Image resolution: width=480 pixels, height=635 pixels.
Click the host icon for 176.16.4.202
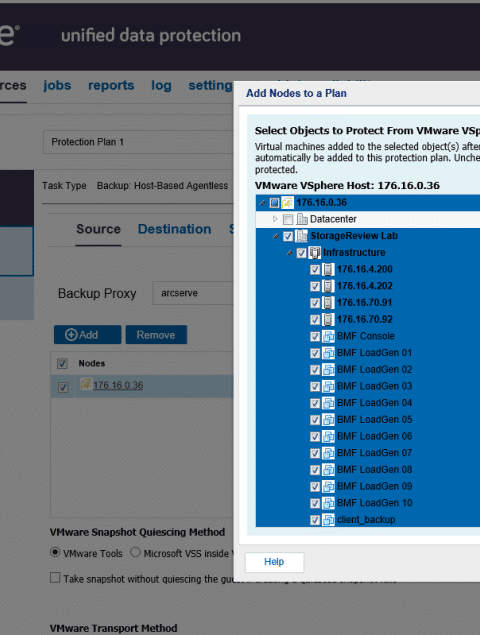(328, 286)
